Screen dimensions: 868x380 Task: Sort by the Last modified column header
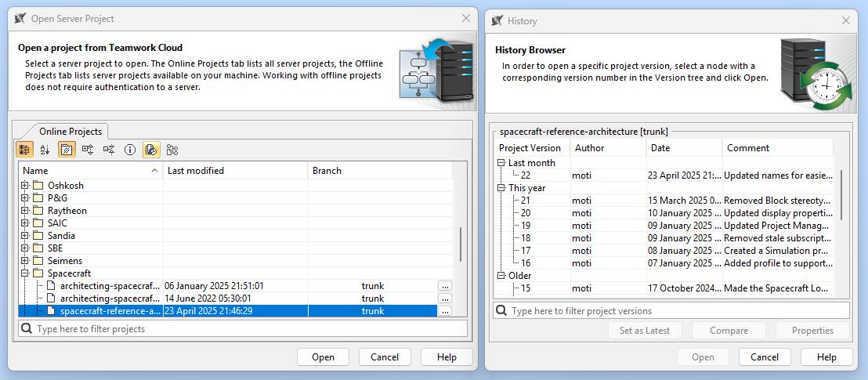tap(235, 170)
